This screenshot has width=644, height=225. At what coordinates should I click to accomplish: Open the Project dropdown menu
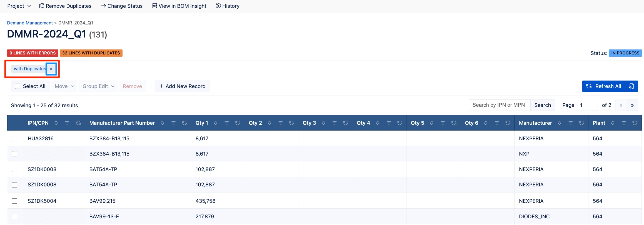[19, 6]
